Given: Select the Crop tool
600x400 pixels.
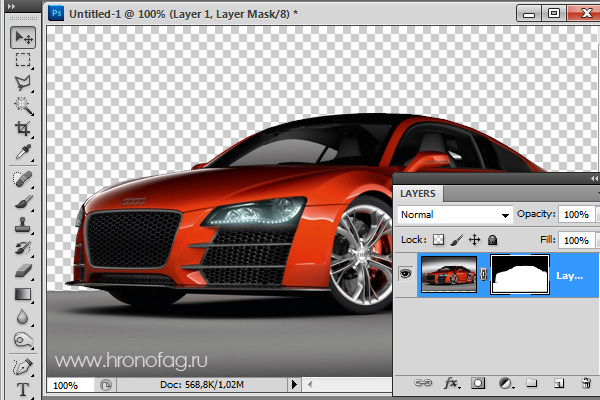Looking at the screenshot, I should click(23, 129).
